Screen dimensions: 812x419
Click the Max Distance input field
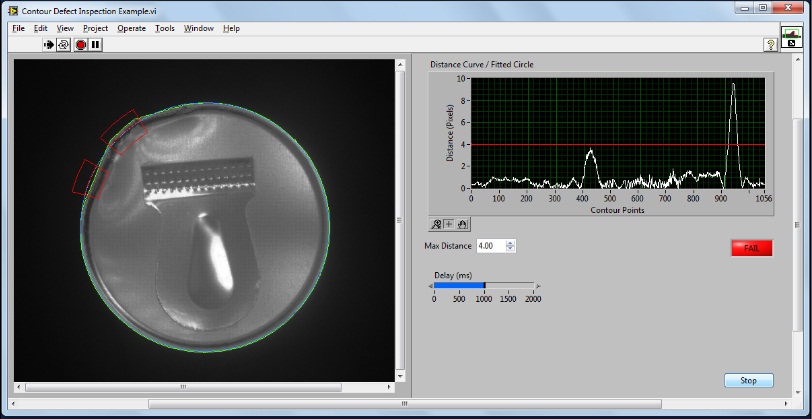point(490,246)
